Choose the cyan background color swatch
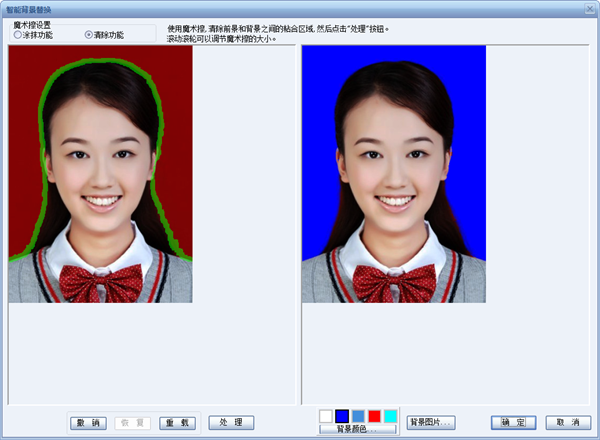Screen dimensions: 600x440 pyautogui.click(x=390, y=416)
